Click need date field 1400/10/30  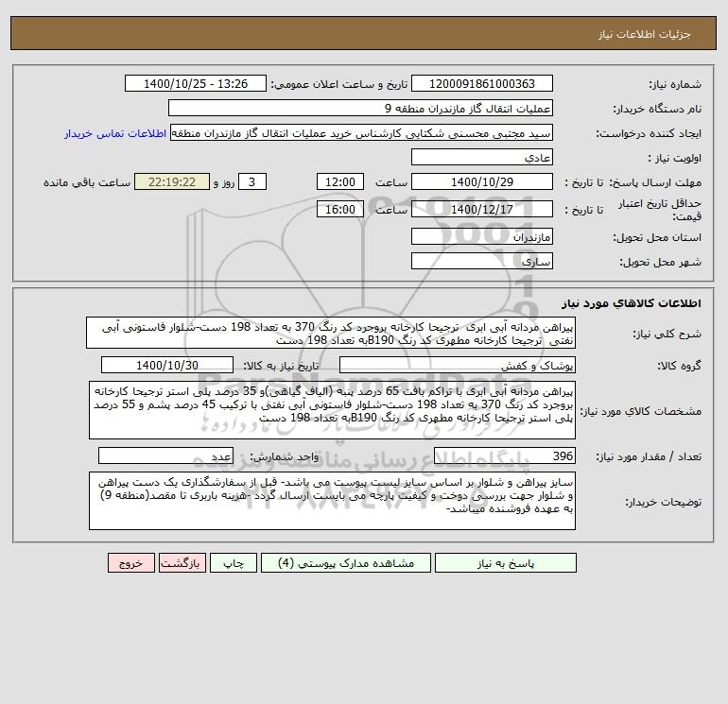pyautogui.click(x=167, y=365)
